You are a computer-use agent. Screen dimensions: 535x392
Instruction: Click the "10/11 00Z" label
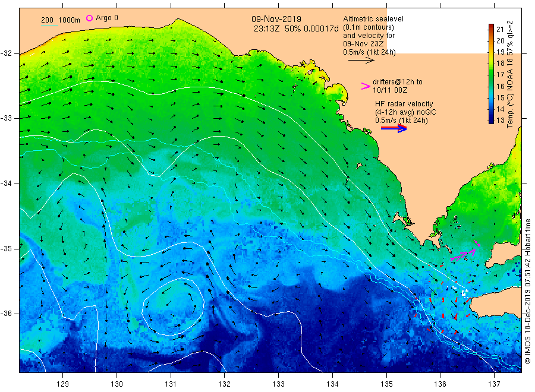390,90
